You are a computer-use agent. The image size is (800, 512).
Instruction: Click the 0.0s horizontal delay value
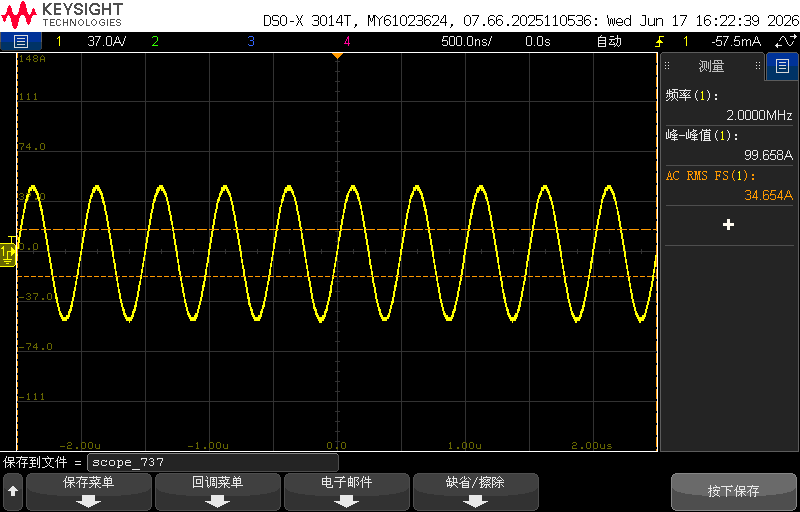point(538,41)
